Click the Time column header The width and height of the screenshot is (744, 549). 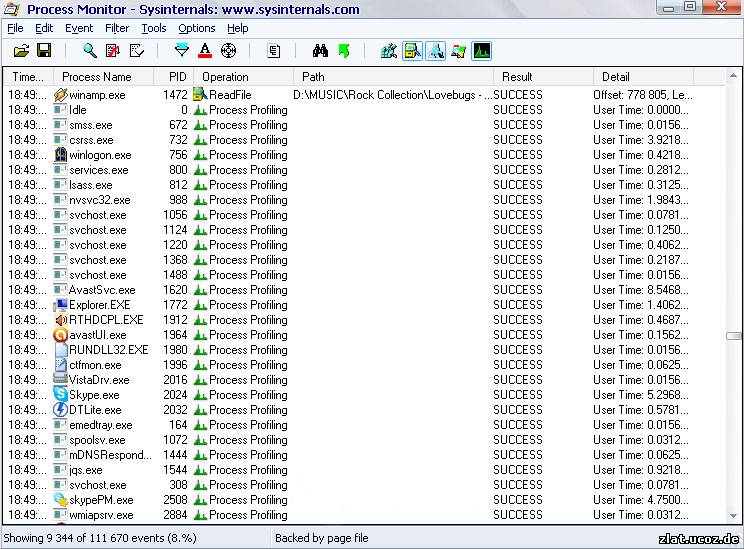click(28, 77)
